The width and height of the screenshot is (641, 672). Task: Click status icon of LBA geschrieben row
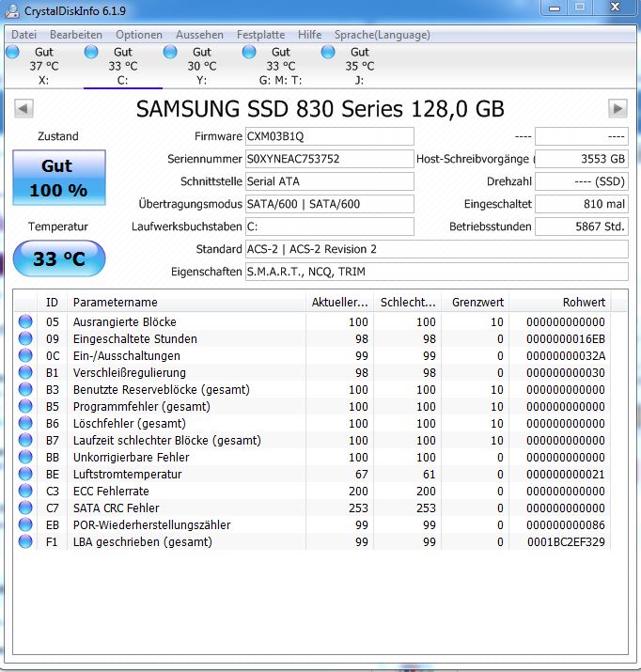[25, 541]
